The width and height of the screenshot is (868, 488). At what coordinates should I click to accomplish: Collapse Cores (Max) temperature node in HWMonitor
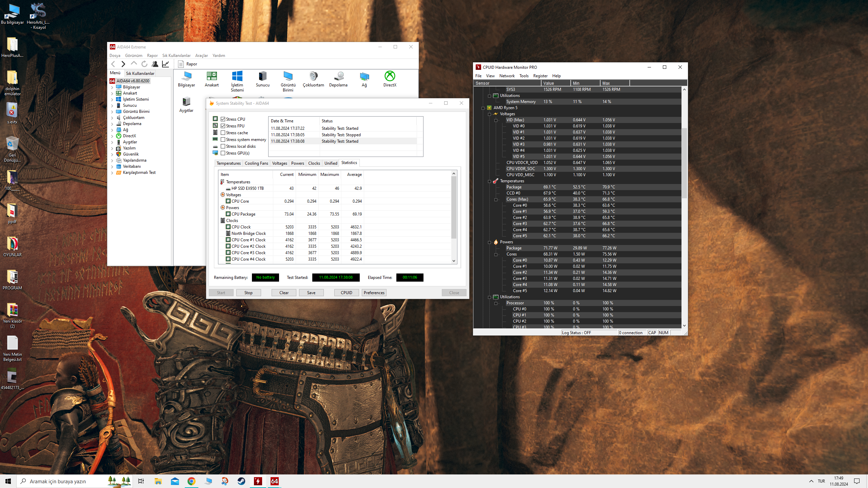496,200
